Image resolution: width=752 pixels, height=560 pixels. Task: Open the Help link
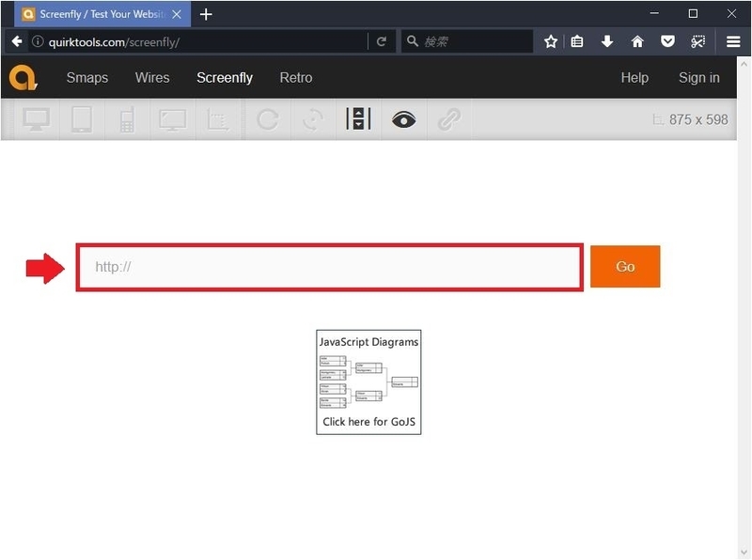[x=634, y=78]
